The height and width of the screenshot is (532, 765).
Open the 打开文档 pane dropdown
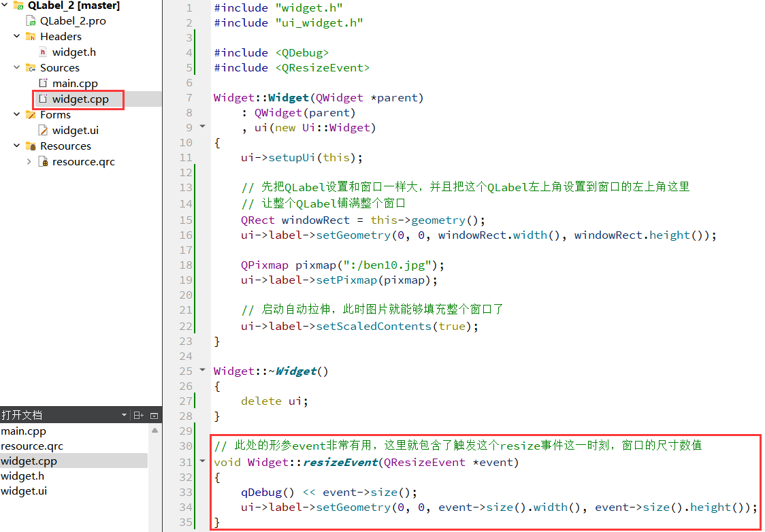[124, 416]
